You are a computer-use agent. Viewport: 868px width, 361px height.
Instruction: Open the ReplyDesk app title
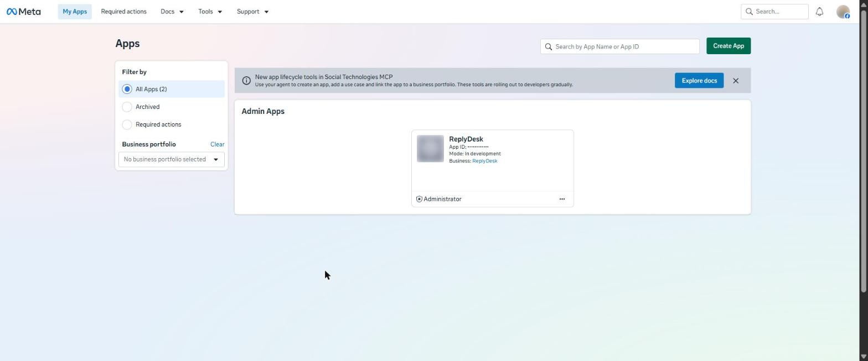[x=466, y=139]
